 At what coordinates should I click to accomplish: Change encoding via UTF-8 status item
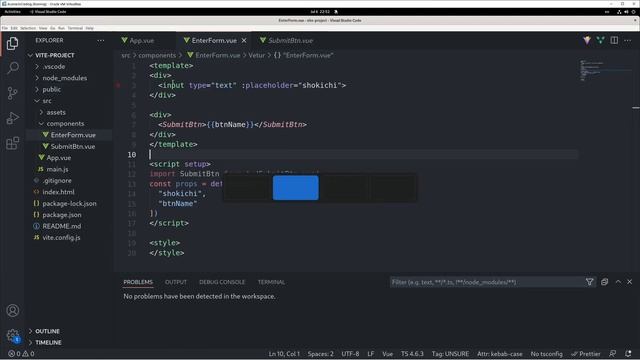point(350,354)
